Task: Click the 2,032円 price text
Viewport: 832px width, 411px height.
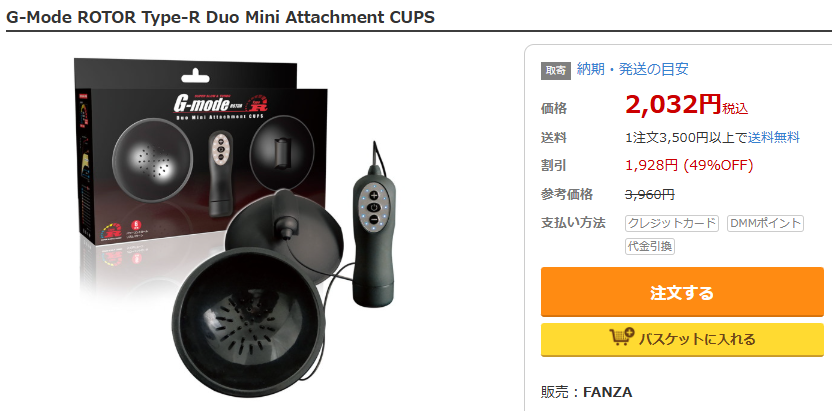Action: pos(673,104)
